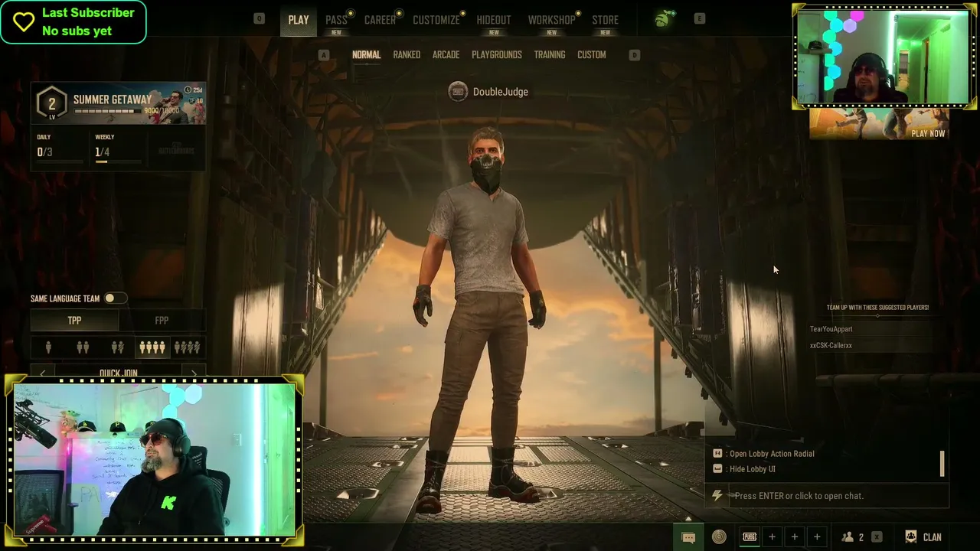Viewport: 980px width, 551px height.
Task: Click the spacebar Hide Lobby UI key icon
Action: (x=717, y=469)
